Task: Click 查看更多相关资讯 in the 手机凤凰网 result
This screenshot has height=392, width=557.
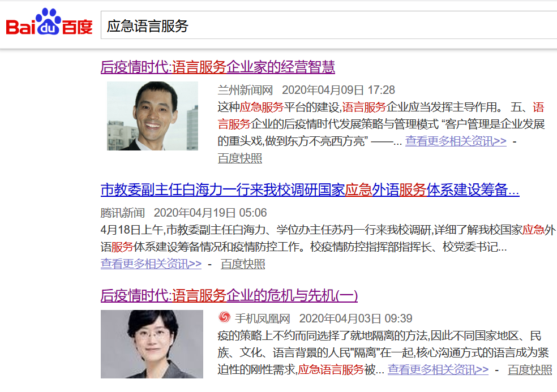Action: [438, 370]
